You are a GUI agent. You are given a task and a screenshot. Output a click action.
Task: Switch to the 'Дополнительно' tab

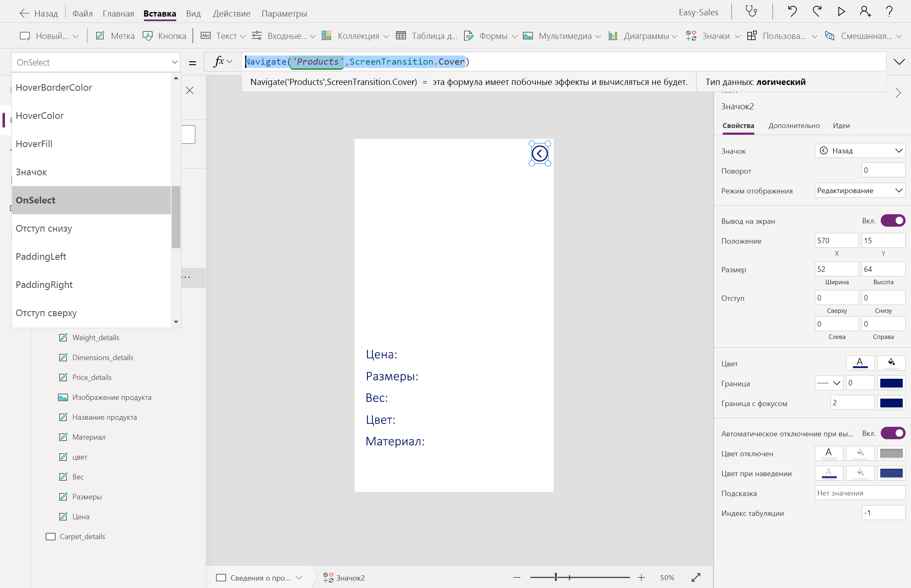pyautogui.click(x=794, y=126)
